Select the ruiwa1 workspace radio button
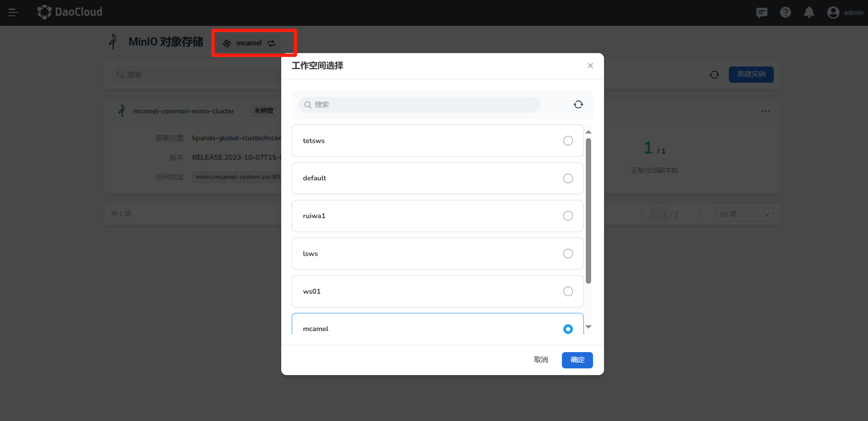 click(568, 216)
